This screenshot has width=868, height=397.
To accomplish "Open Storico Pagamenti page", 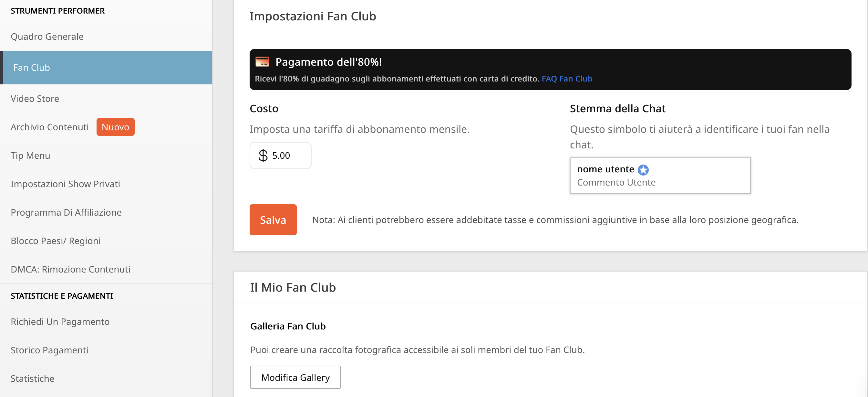I will click(x=49, y=350).
